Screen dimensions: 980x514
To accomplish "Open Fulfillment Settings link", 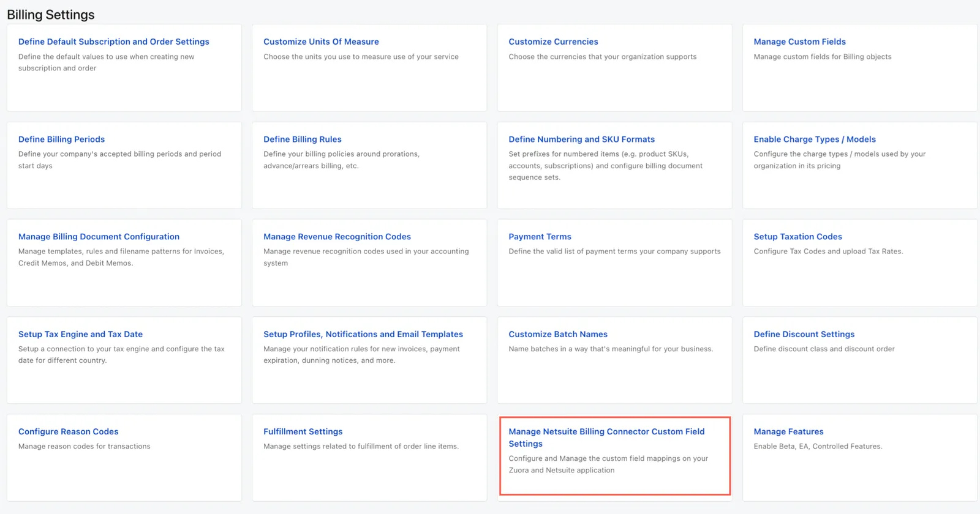I will (303, 431).
